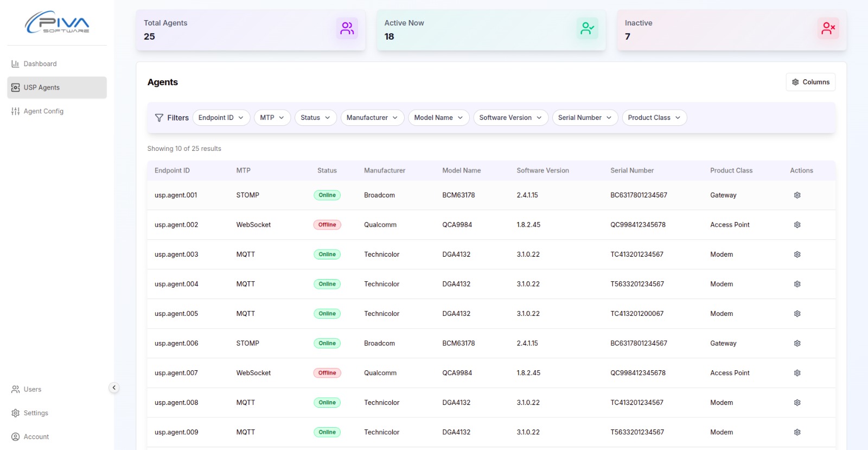
Task: Click the gear action icon for usp.agent.001
Action: tap(797, 195)
